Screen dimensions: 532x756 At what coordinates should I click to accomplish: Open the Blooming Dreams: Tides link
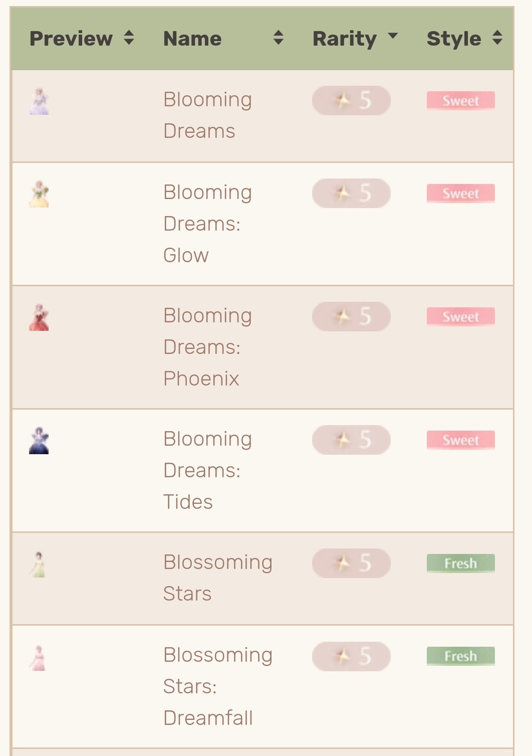point(207,470)
